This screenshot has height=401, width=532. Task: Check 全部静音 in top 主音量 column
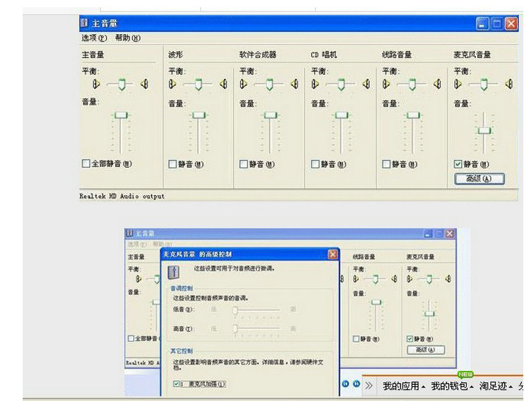coord(86,164)
